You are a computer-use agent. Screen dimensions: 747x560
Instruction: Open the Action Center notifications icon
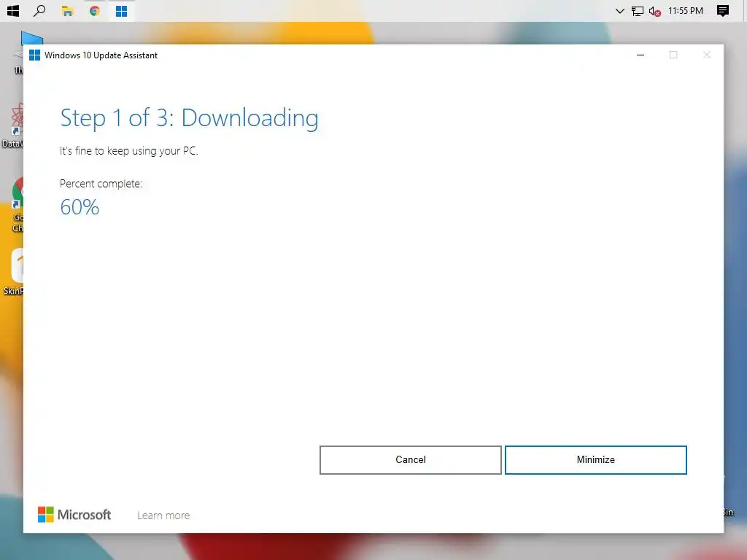723,10
